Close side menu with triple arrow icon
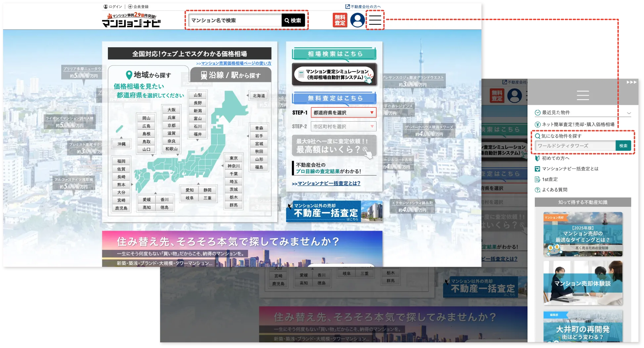The image size is (644, 348). click(631, 82)
